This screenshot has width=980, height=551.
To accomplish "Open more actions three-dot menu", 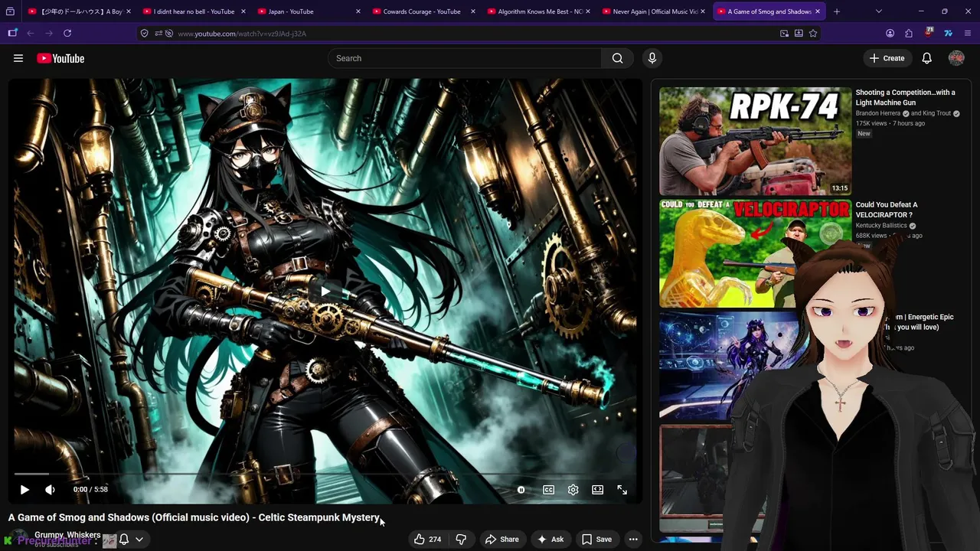I will (x=633, y=540).
